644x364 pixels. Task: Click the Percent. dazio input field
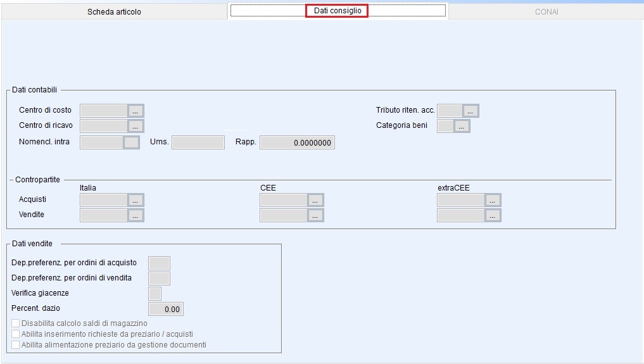(165, 310)
